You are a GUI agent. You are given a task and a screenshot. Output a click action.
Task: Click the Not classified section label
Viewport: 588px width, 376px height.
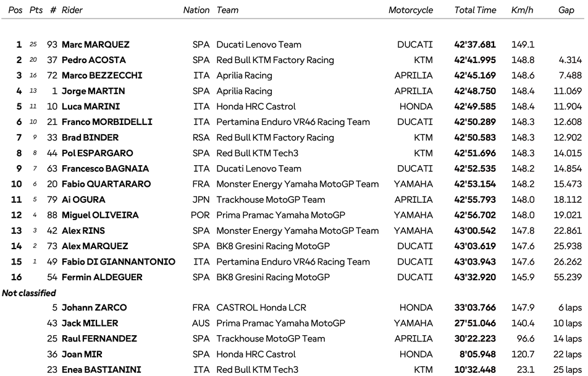pos(29,293)
